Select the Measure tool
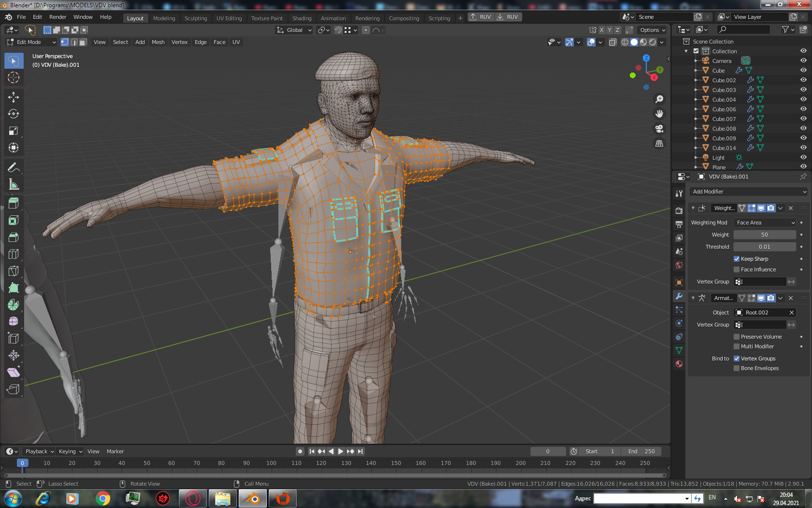Viewport: 812px width, 508px height. click(14, 185)
